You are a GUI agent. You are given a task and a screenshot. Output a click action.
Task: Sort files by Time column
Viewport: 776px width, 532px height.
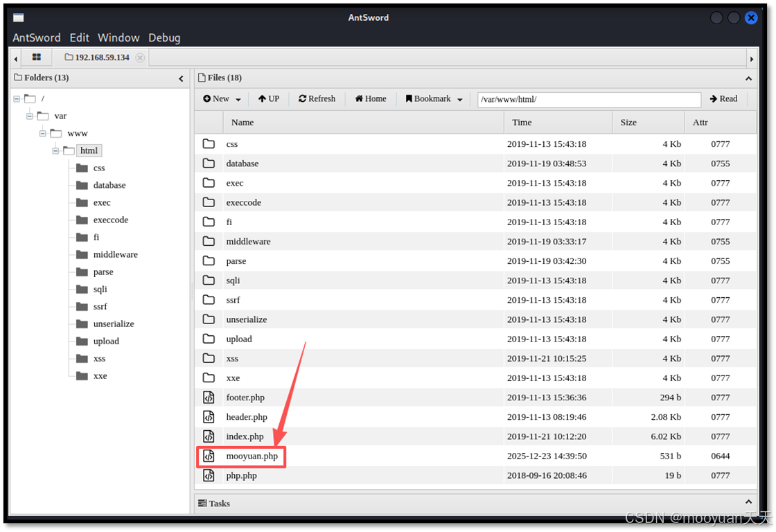point(558,122)
